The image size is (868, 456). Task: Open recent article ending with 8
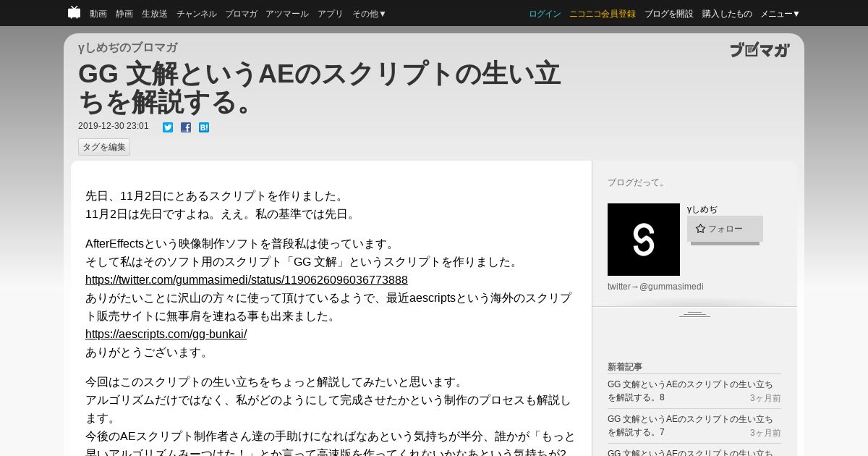click(690, 391)
